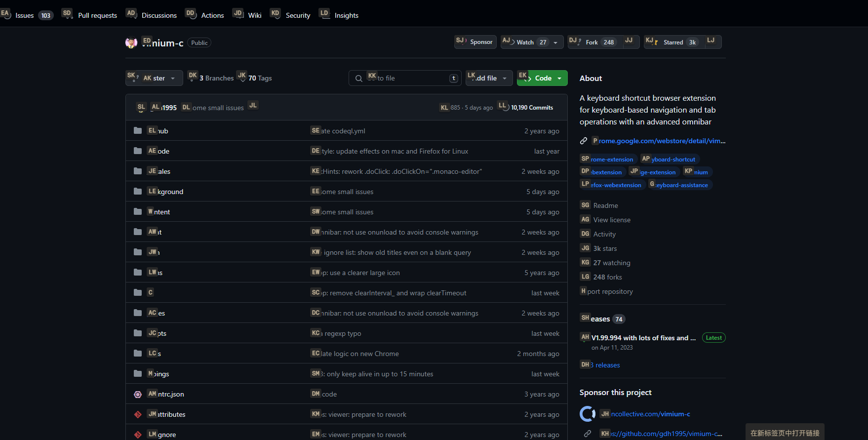
Task: View the 248 forks link
Action: 601,277
